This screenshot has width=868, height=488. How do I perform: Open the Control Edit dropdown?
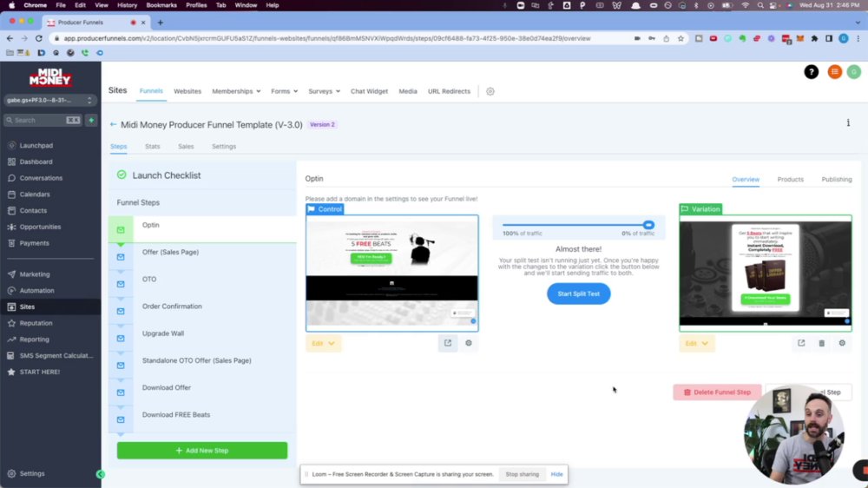[323, 344]
